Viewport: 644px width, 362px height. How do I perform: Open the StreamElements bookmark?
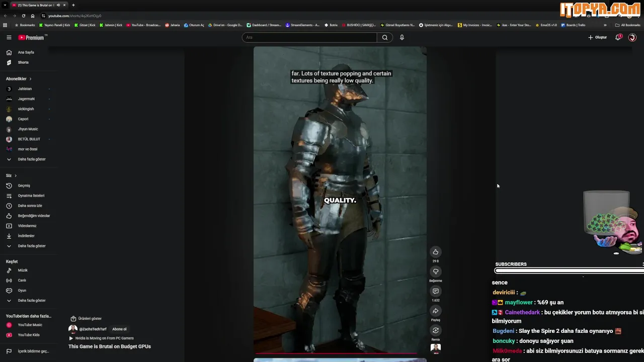[302, 25]
